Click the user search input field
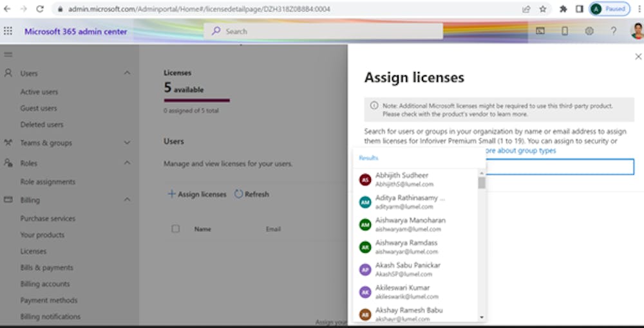The image size is (644, 328). point(560,167)
